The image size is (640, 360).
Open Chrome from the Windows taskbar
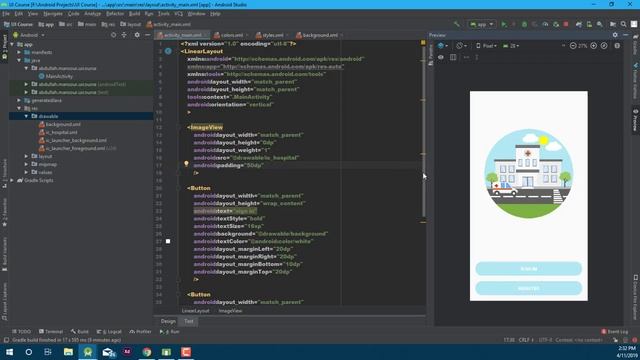[x=147, y=352]
